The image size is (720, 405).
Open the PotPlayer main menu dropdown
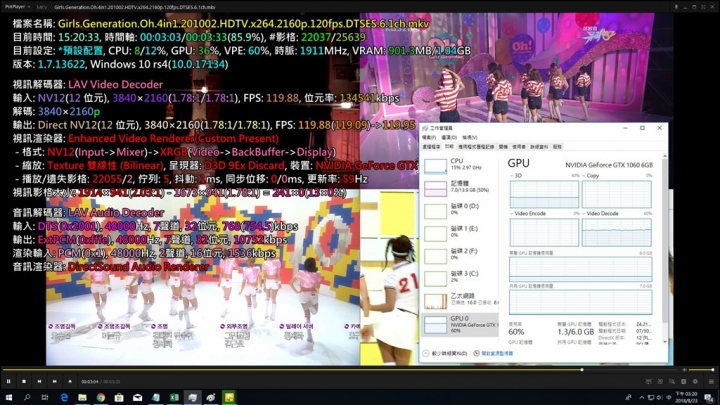click(x=18, y=7)
